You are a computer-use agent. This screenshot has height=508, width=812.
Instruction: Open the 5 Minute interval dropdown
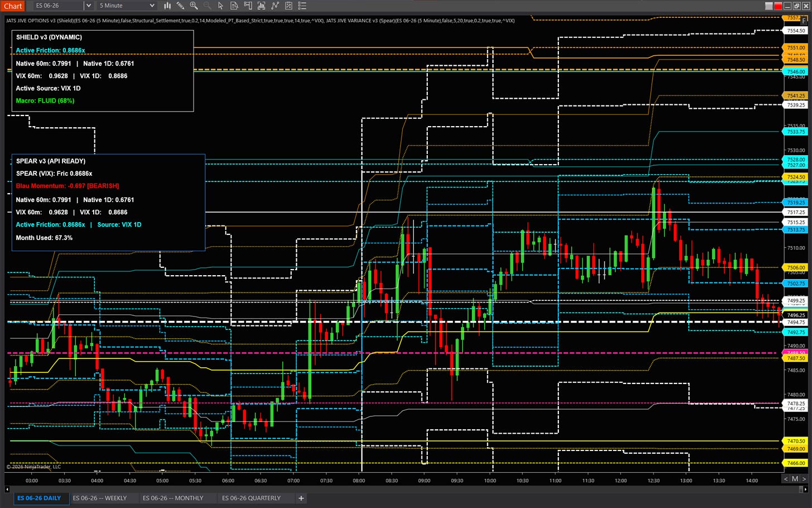(127, 6)
